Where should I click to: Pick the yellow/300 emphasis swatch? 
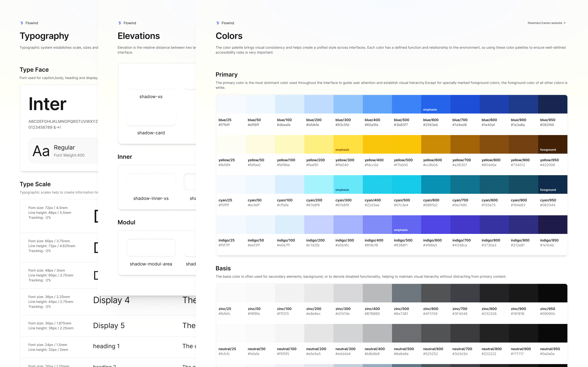[348, 144]
